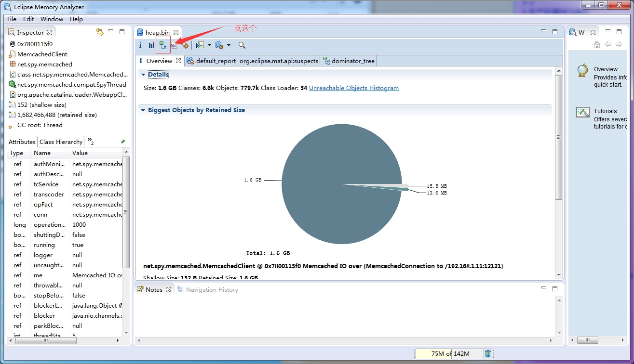Minimize the Inspector panel
This screenshot has height=364, width=634.
coord(111,31)
